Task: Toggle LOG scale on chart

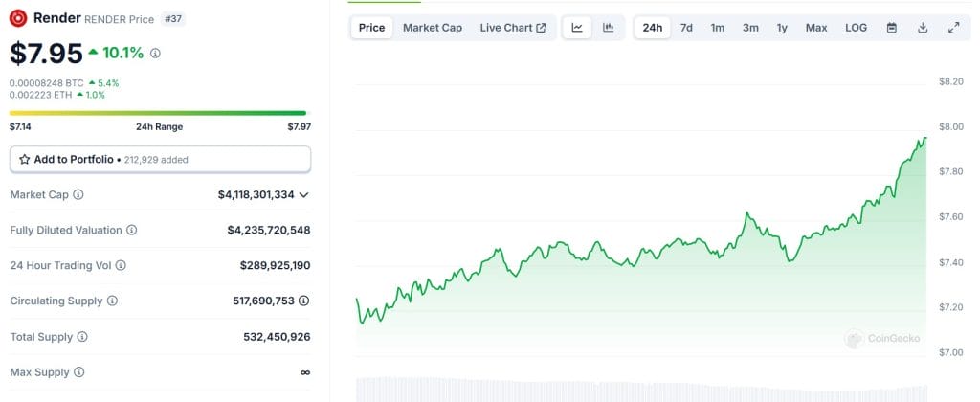Action: click(x=857, y=28)
